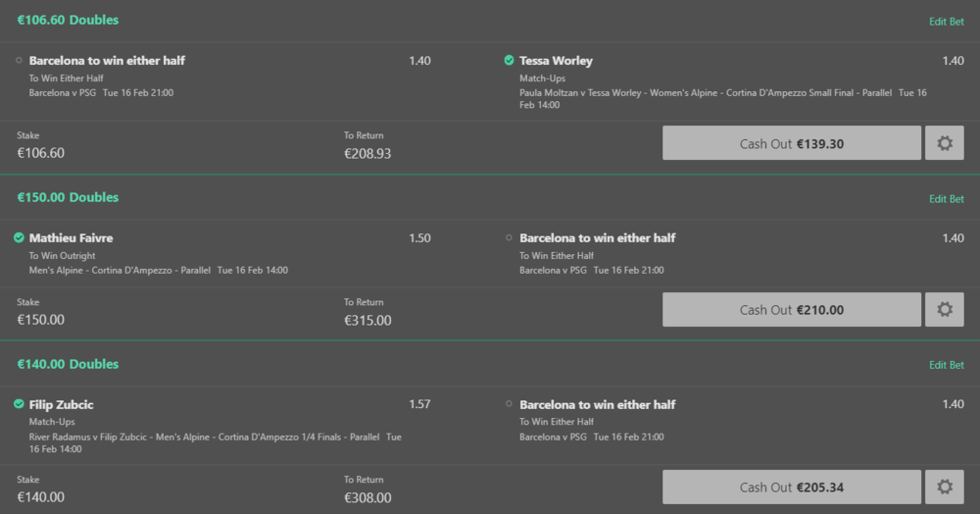The height and width of the screenshot is (514, 980).
Task: Select the Filip Zubcic selection name
Action: click(62, 405)
